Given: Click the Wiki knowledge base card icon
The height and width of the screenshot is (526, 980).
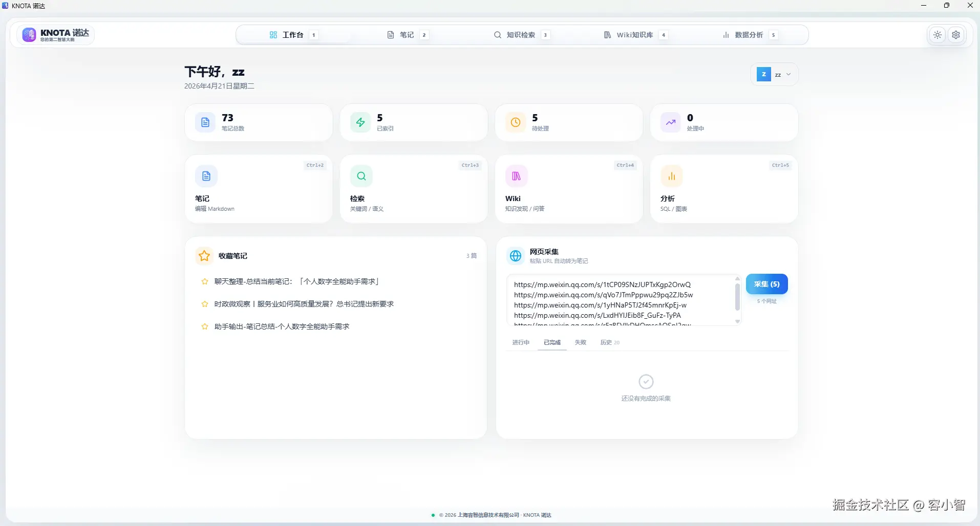Looking at the screenshot, I should 516,176.
